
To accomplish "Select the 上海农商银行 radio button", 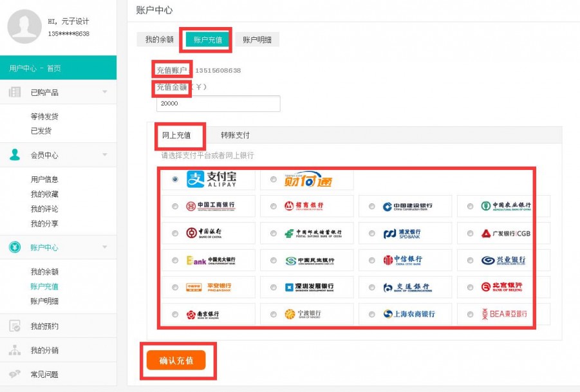I will (371, 314).
